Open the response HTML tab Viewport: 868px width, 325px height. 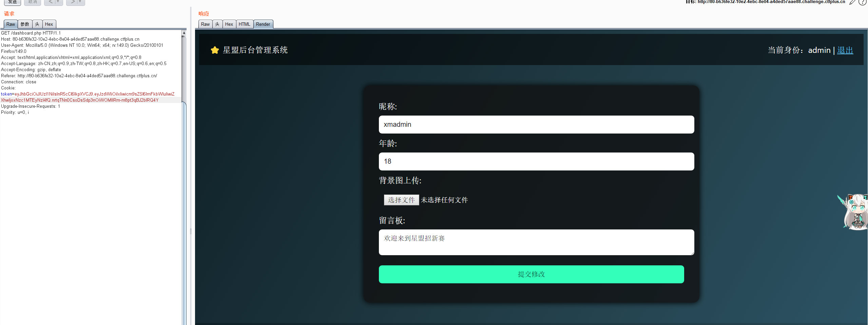click(244, 24)
